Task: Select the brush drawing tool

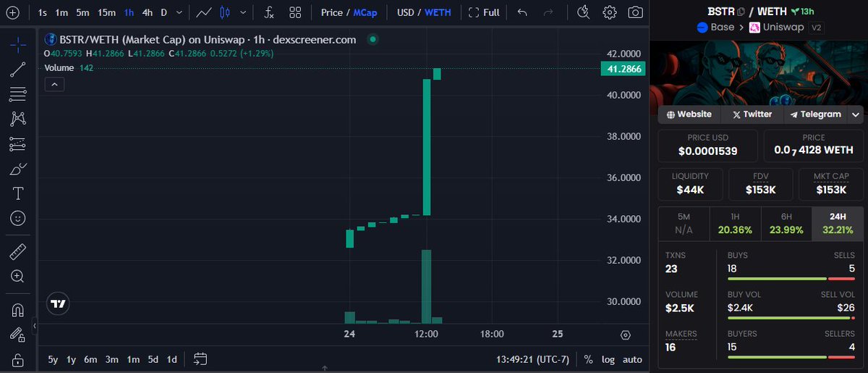Action: click(18, 169)
